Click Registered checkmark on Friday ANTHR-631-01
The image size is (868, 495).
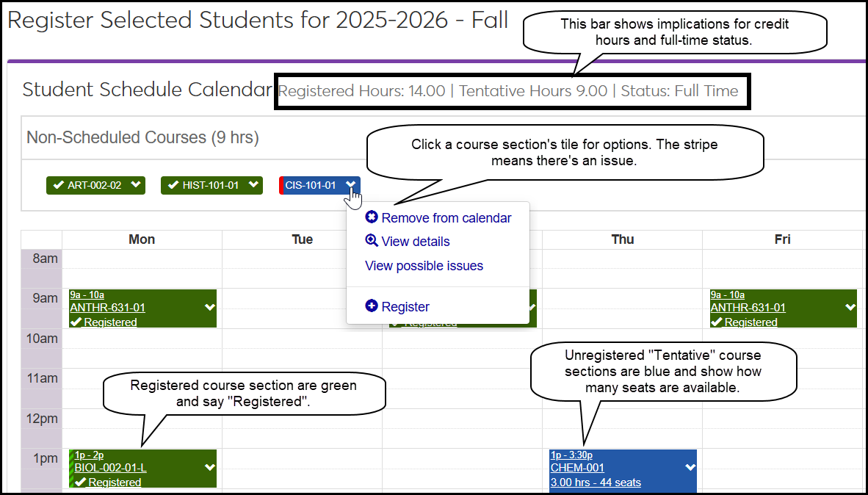[x=717, y=322]
